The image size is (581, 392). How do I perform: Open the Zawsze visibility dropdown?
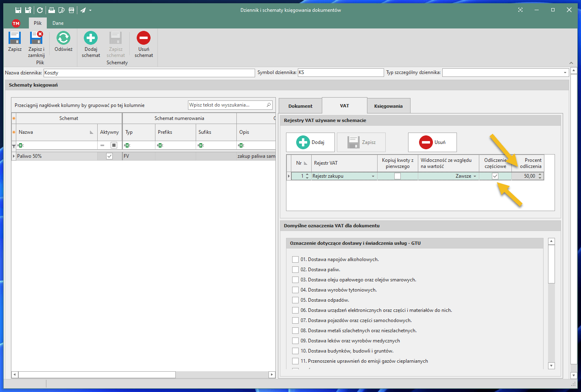click(x=474, y=176)
